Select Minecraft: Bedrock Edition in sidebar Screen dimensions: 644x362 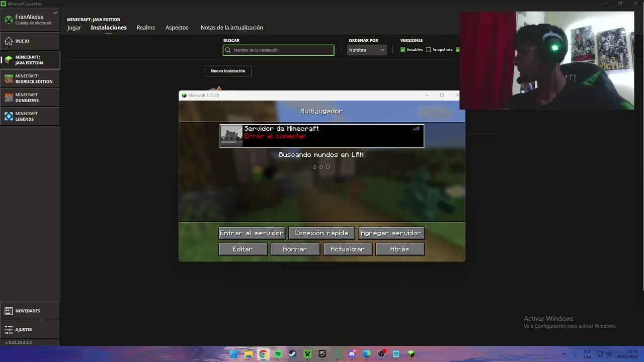point(30,79)
